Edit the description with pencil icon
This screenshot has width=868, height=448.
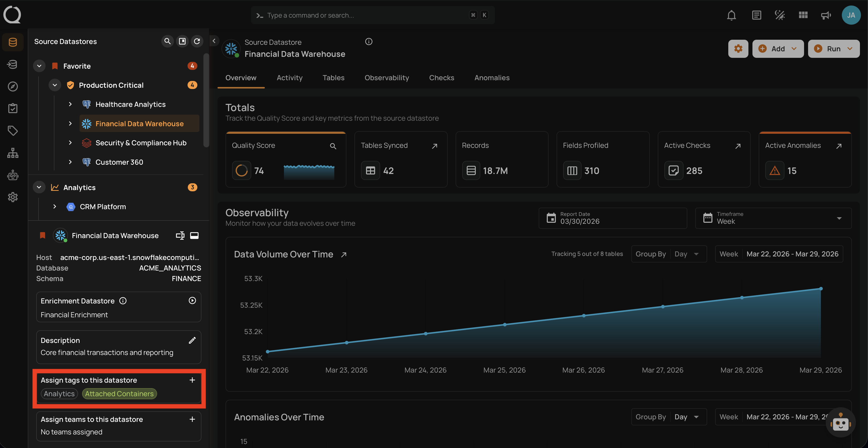(192, 340)
